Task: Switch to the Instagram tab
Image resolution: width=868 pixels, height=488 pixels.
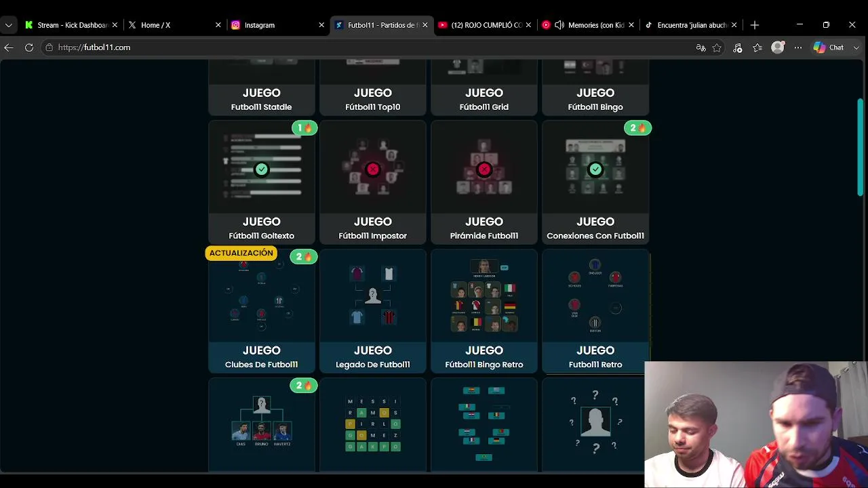Action: click(277, 25)
